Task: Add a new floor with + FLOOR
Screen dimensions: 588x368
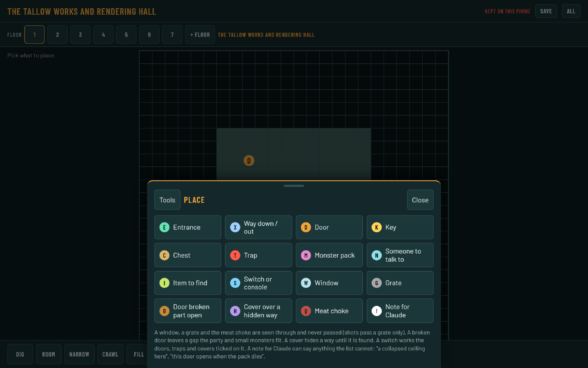Action: click(200, 35)
